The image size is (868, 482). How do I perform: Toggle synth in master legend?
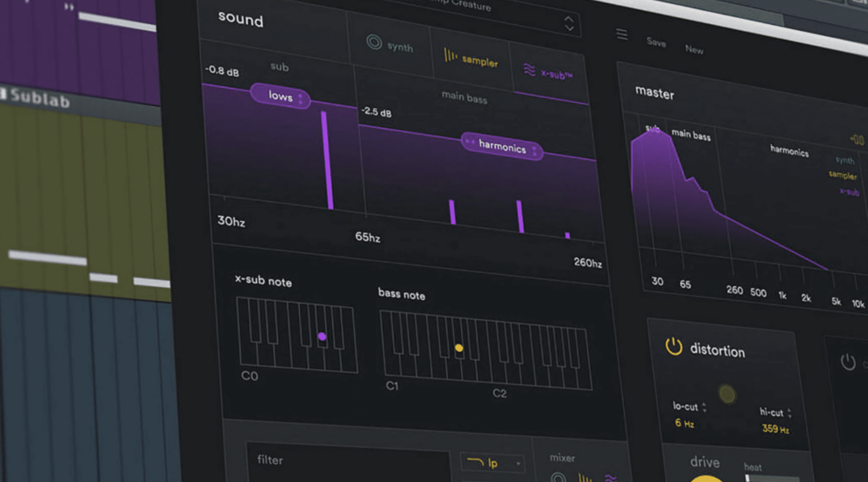[x=845, y=160]
